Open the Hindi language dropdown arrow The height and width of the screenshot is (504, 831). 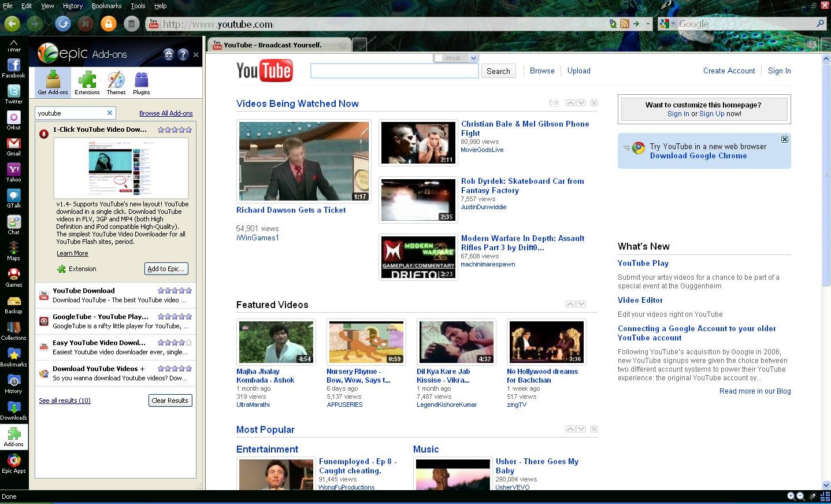[474, 58]
